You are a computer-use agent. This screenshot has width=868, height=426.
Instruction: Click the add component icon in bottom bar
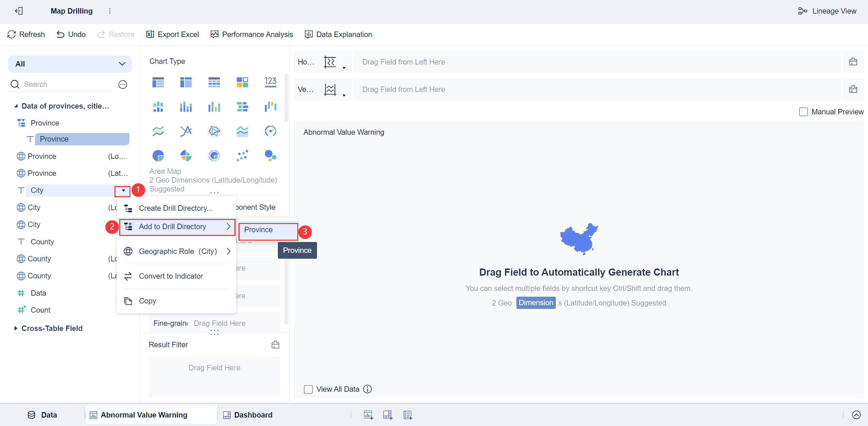pos(368,415)
